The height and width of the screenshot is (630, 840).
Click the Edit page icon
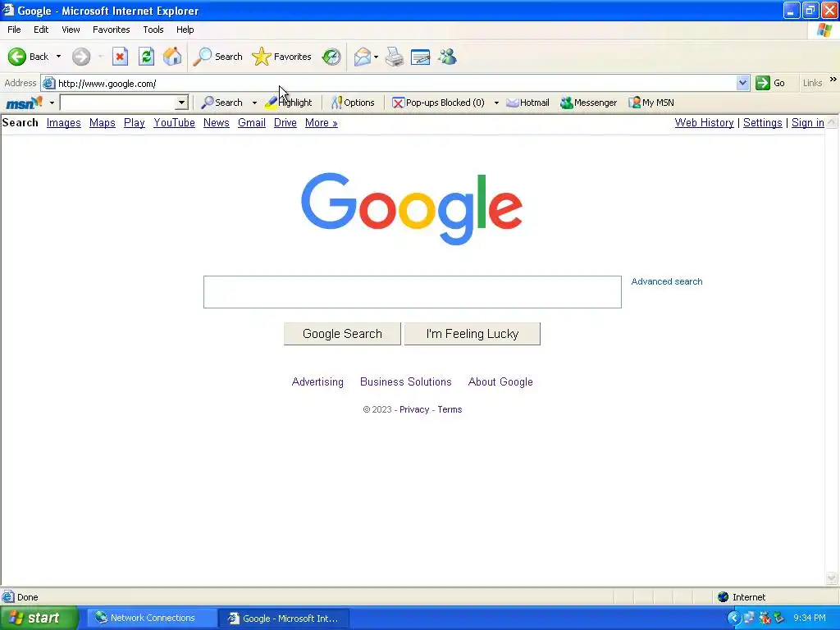pos(421,57)
